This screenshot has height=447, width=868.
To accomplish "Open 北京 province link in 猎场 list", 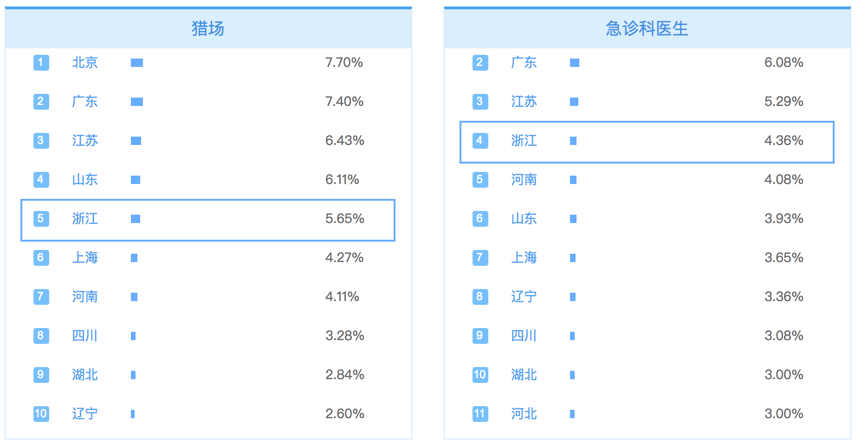I will pos(85,62).
